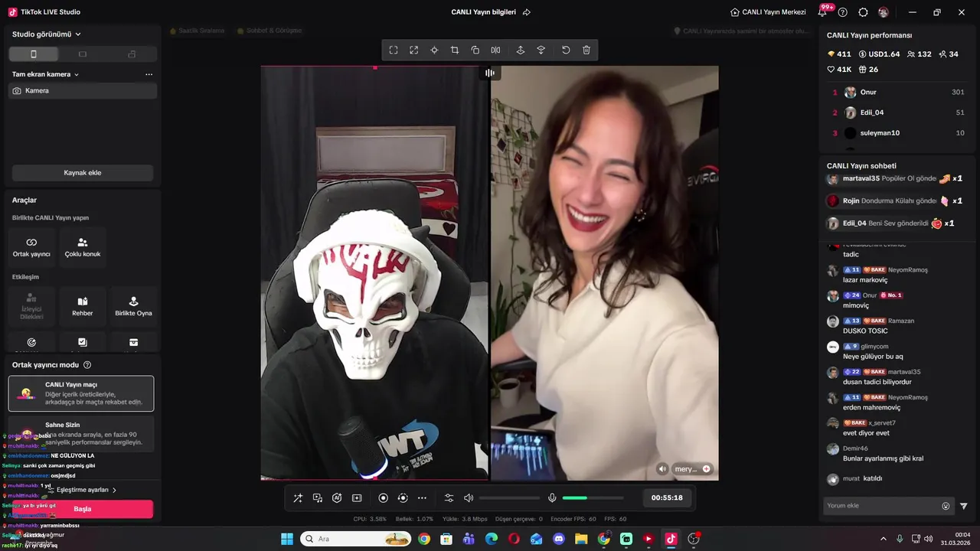This screenshot has width=980, height=551.
Task: Open media and music icon
Action: (318, 498)
